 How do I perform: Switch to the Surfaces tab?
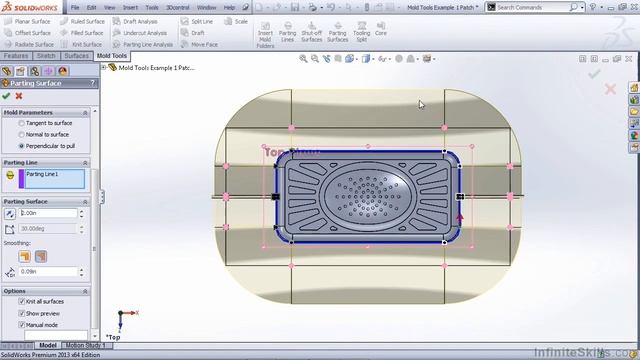click(76, 56)
